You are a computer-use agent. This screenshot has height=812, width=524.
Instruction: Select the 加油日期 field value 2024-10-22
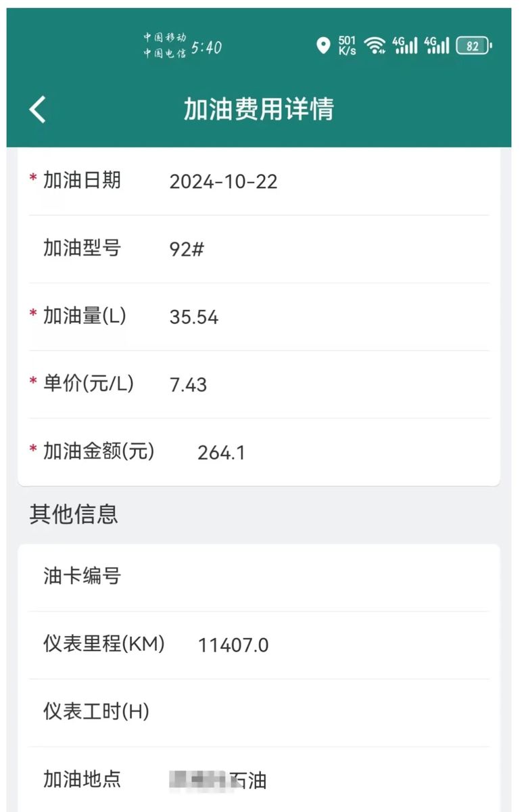(x=223, y=182)
